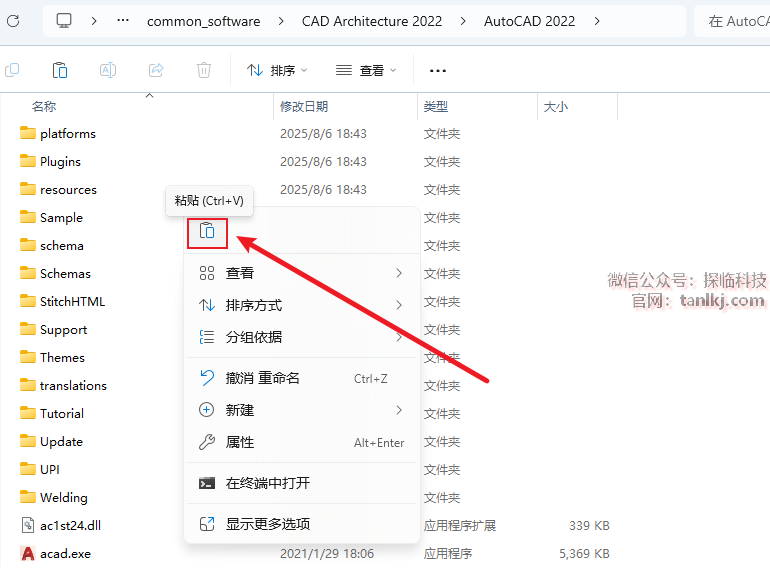Click the Rename icon in toolbar

(108, 70)
